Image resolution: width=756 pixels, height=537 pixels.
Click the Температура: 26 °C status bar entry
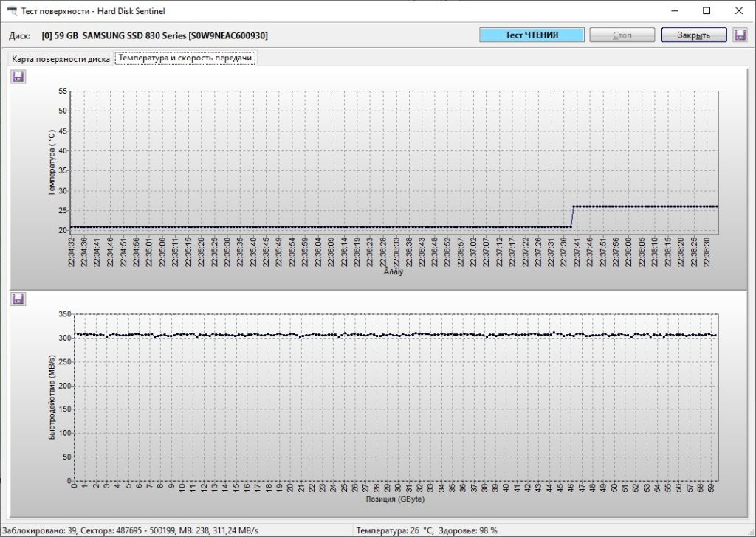395,530
